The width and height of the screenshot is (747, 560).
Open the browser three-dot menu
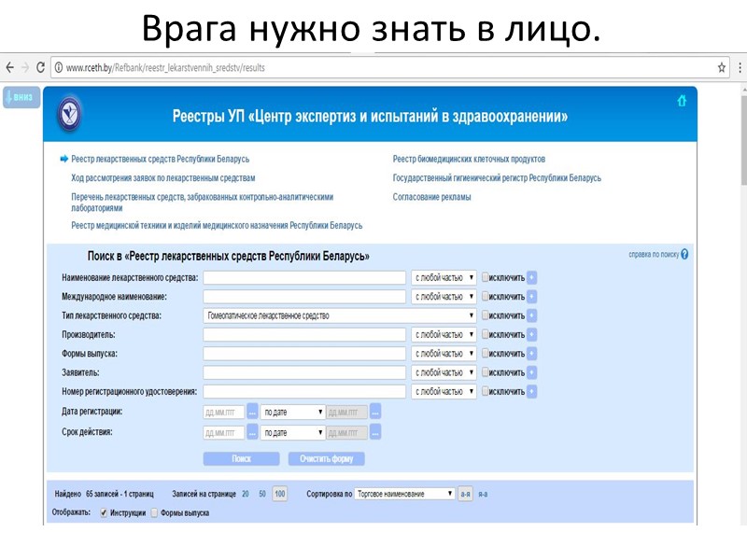click(x=740, y=67)
